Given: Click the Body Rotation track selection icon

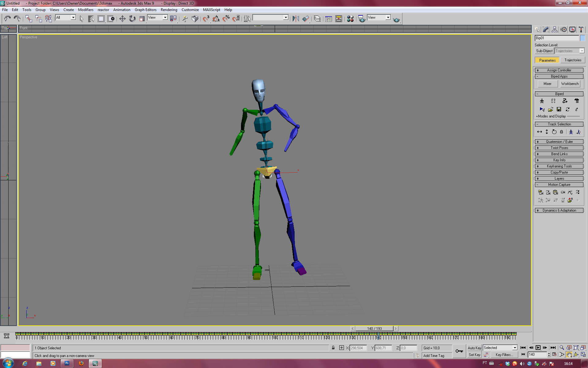Looking at the screenshot, I should (554, 132).
